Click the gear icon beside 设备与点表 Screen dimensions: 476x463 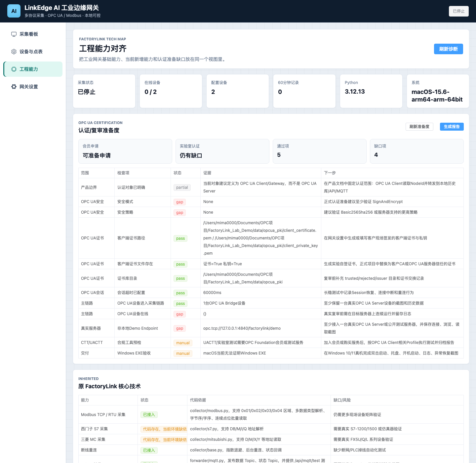pos(14,52)
